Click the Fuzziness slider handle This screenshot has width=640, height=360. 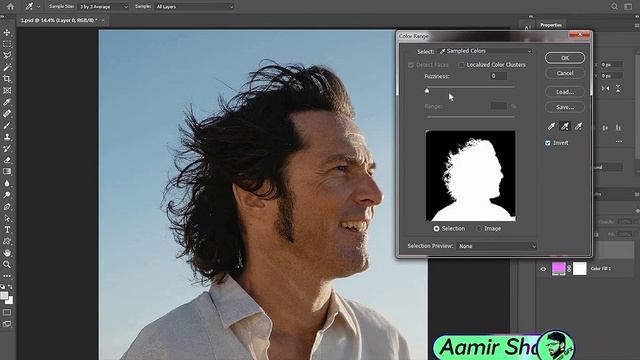427,90
